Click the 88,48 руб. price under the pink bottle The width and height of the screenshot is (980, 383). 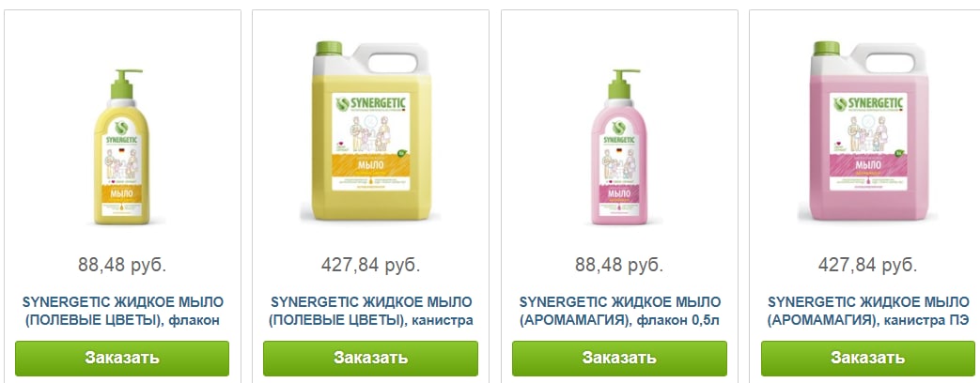pos(619,265)
